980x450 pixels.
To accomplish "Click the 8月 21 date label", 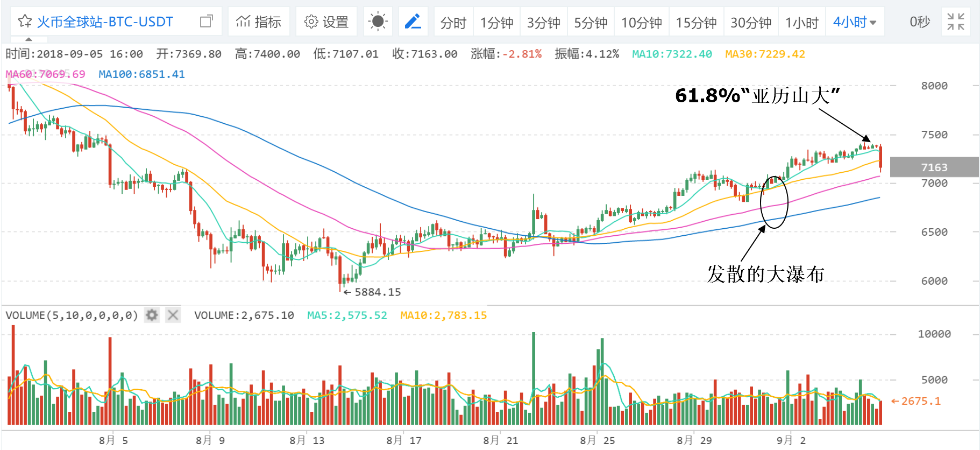I will tap(501, 440).
